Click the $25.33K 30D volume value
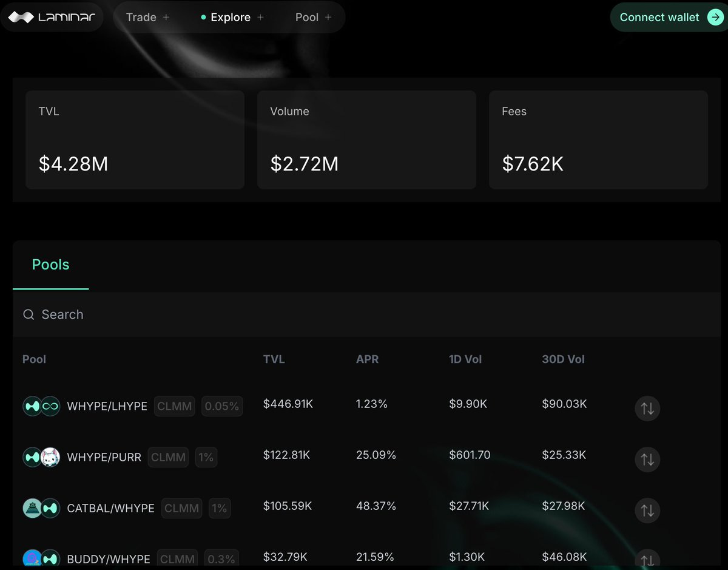The width and height of the screenshot is (728, 570). pos(564,455)
